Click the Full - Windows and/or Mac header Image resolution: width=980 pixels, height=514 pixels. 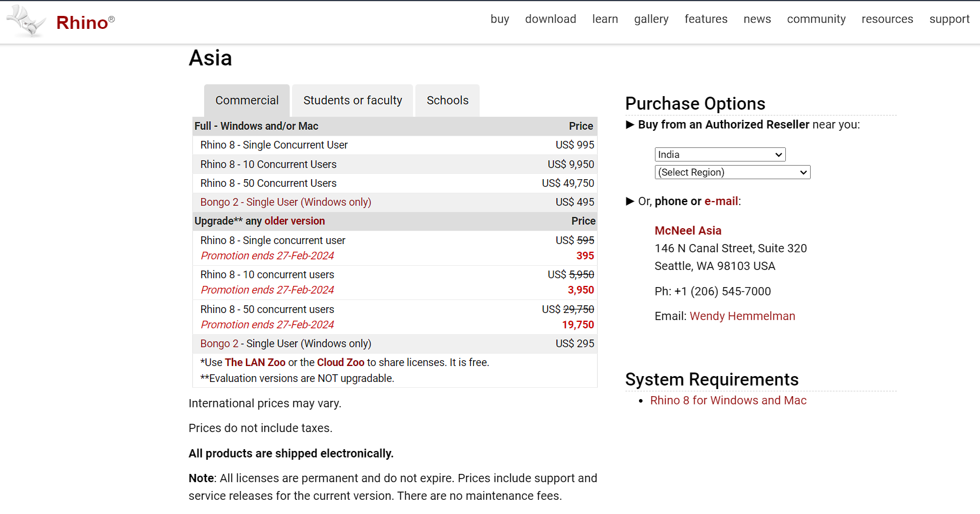pos(256,126)
